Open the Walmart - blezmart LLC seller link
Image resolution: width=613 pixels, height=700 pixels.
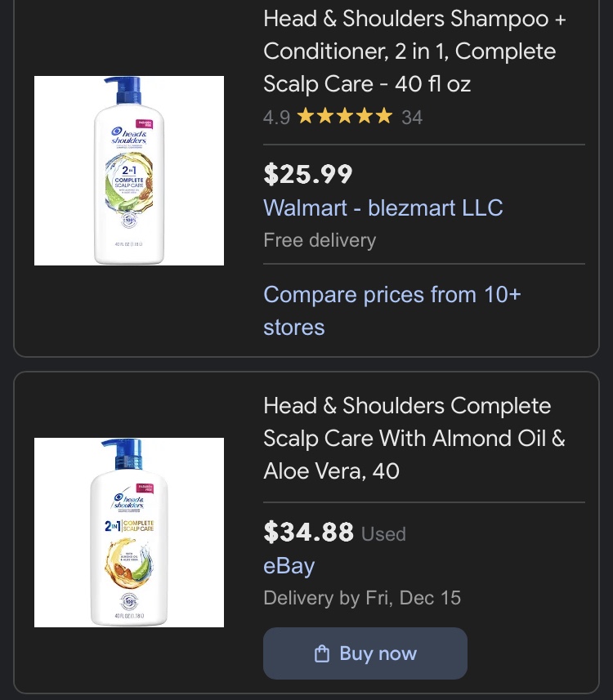pos(383,207)
